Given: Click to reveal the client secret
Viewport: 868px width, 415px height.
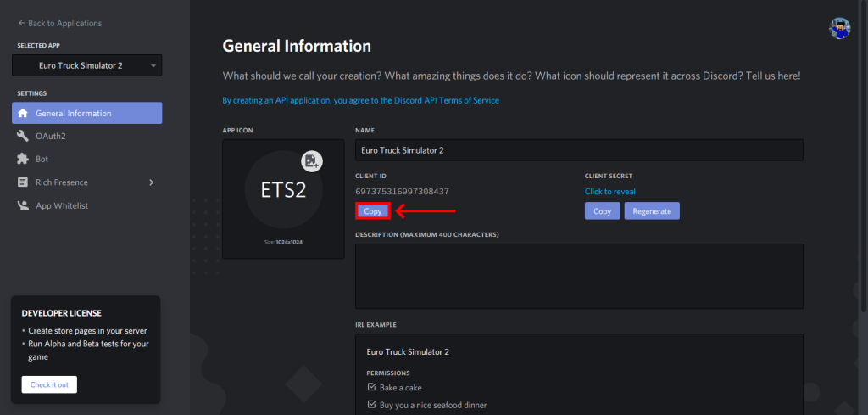Looking at the screenshot, I should [609, 192].
